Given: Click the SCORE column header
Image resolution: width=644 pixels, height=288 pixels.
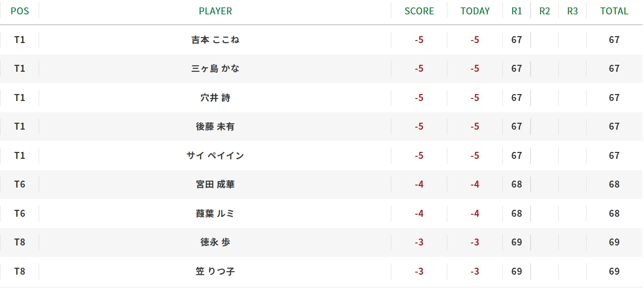Looking at the screenshot, I should click(419, 11).
